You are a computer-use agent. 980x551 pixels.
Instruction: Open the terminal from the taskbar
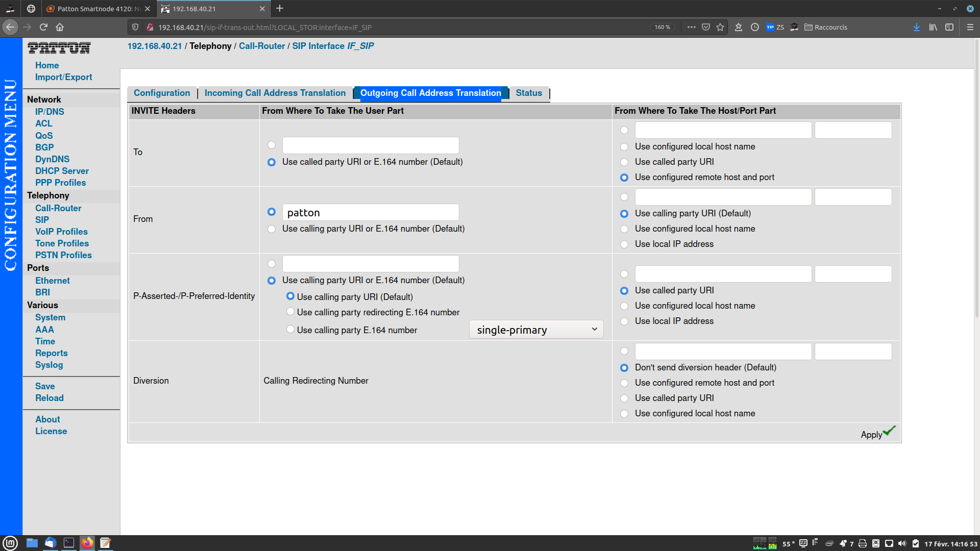coord(69,543)
